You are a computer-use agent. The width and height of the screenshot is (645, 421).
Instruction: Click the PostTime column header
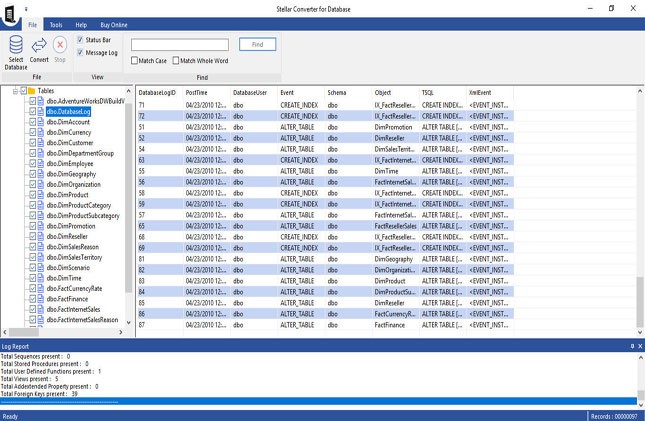pyautogui.click(x=197, y=92)
